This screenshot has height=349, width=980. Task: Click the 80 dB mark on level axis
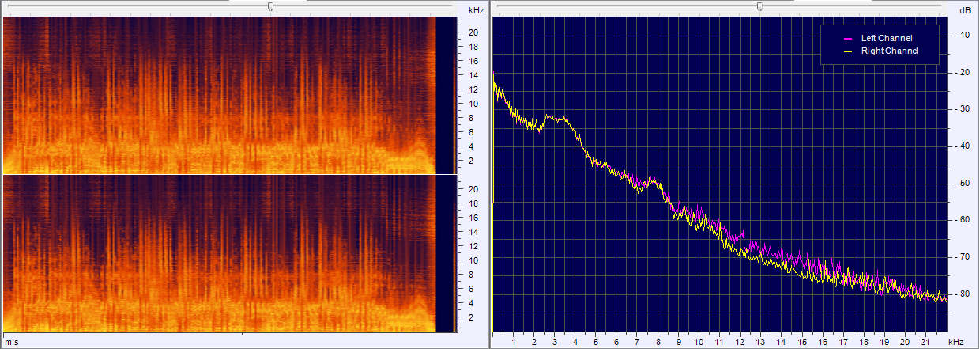click(964, 294)
